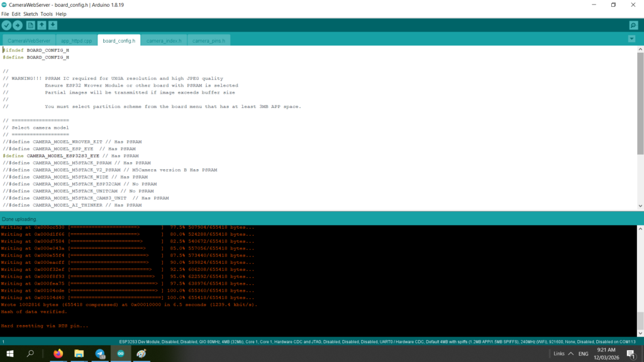Click the code editor vertical scrollbar
644x362 pixels.
click(640, 104)
